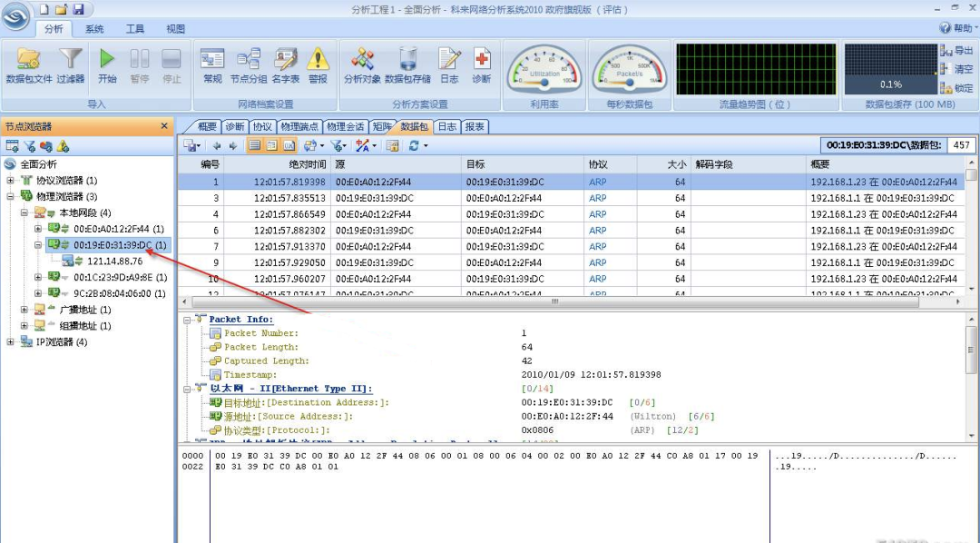Expand the 00:1C:23:9D:A9:8E tree node
The height and width of the screenshot is (543, 980).
[x=38, y=277]
